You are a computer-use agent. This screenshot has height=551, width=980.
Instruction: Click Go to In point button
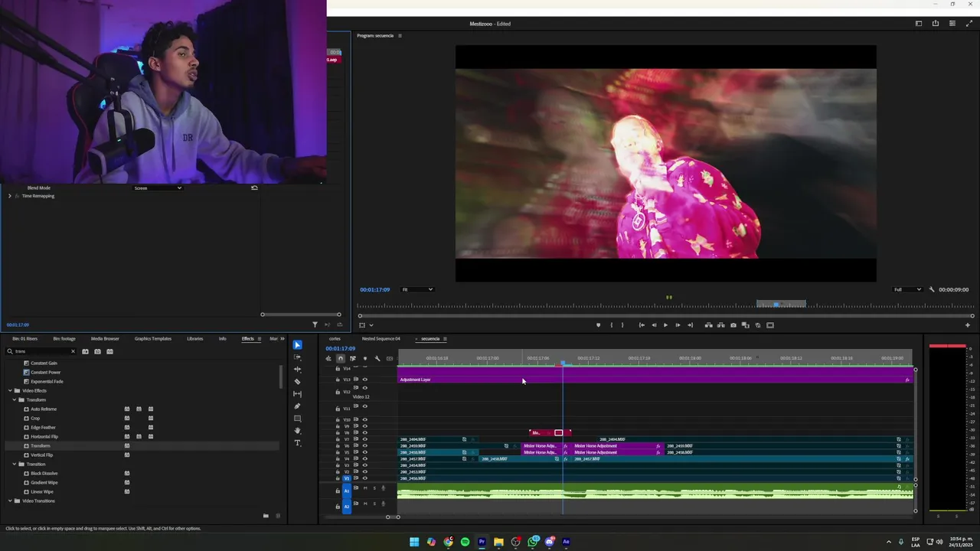click(x=642, y=325)
